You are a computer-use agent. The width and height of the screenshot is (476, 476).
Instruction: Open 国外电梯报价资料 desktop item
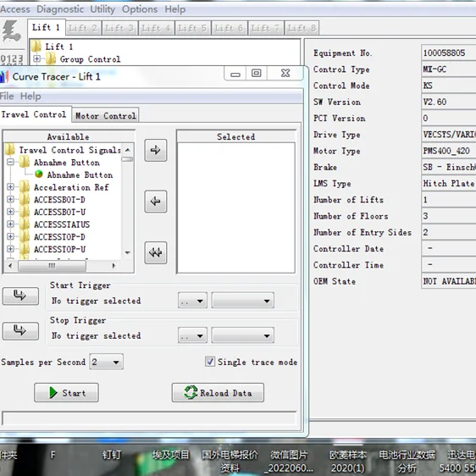(x=230, y=461)
